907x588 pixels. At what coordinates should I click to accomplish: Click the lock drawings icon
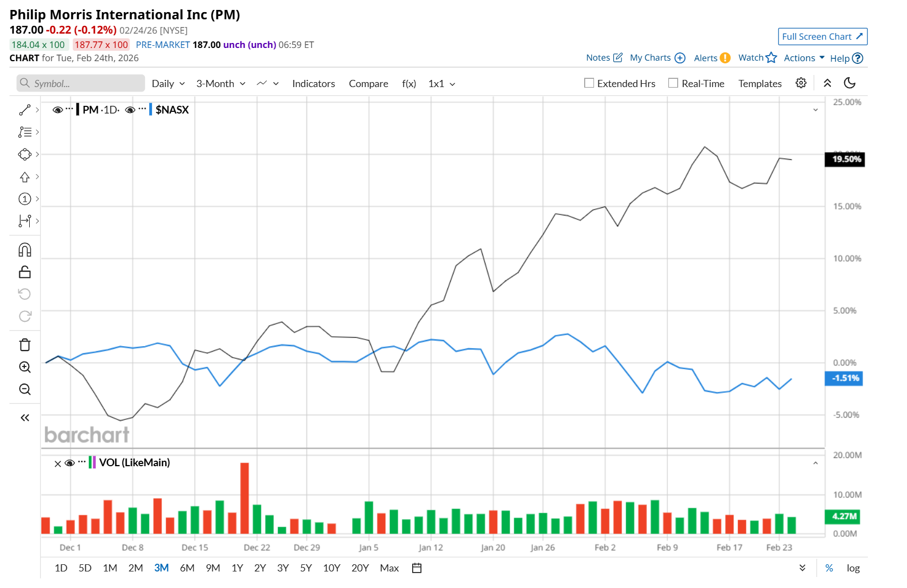(x=25, y=272)
